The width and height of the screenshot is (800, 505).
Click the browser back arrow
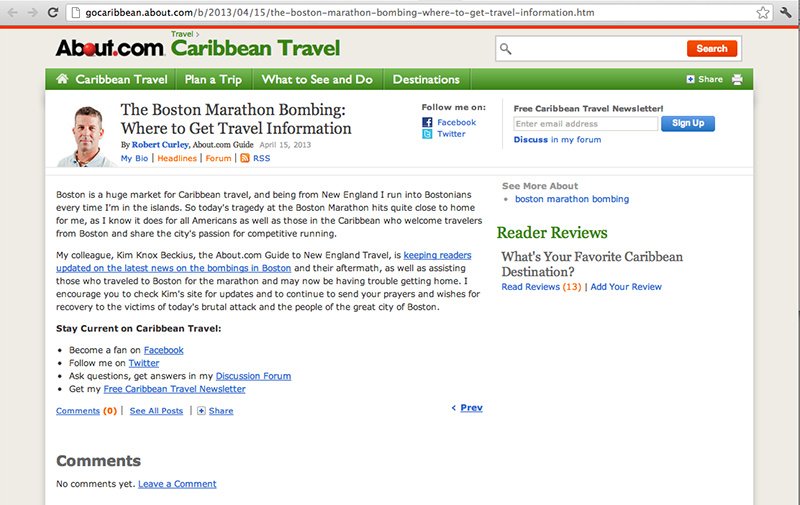[x=13, y=13]
